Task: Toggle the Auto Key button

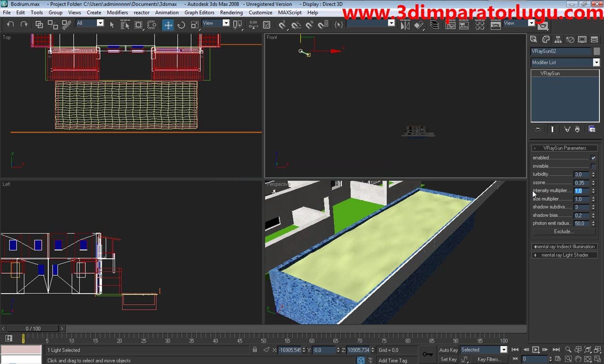Action: (448, 350)
